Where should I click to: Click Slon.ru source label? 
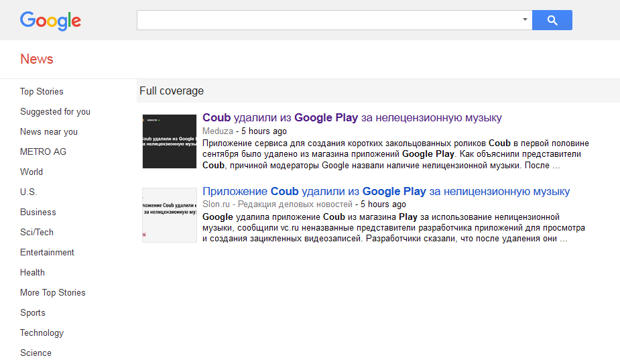tap(277, 204)
